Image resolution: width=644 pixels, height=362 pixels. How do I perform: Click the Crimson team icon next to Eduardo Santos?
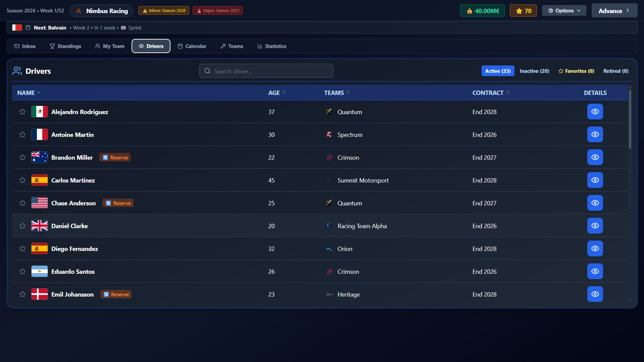(x=329, y=271)
